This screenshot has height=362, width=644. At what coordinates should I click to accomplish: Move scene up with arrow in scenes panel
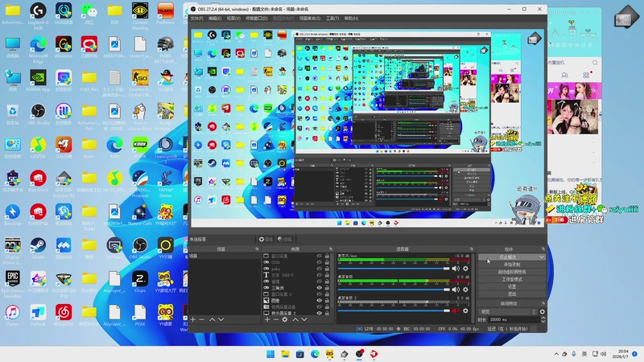(x=213, y=319)
